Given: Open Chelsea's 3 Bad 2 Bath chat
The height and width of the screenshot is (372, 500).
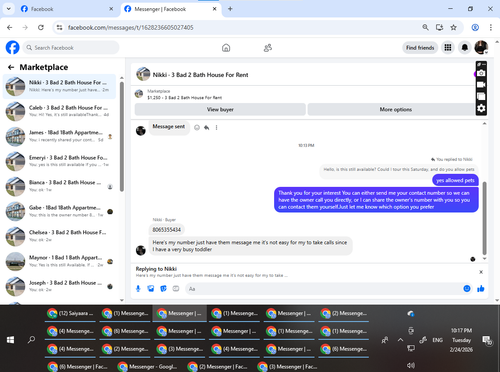Looking at the screenshot, I should (59, 236).
